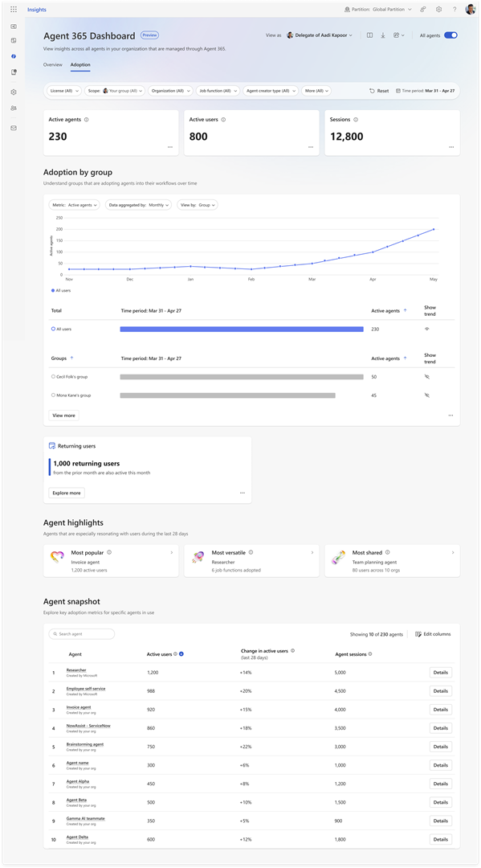Image resolution: width=481 pixels, height=868 pixels.
Task: Download the dashboard via download icon
Action: pos(382,35)
